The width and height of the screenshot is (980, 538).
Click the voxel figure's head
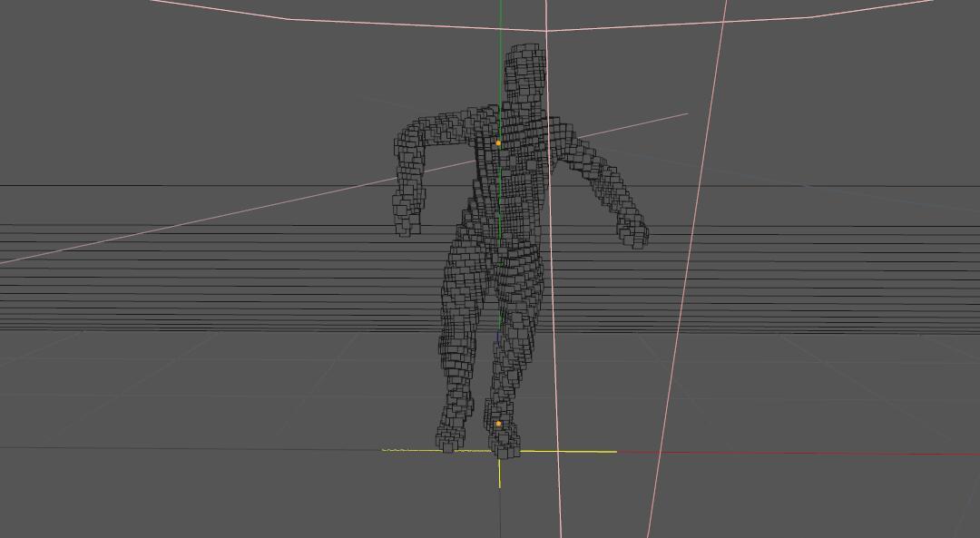[x=525, y=73]
